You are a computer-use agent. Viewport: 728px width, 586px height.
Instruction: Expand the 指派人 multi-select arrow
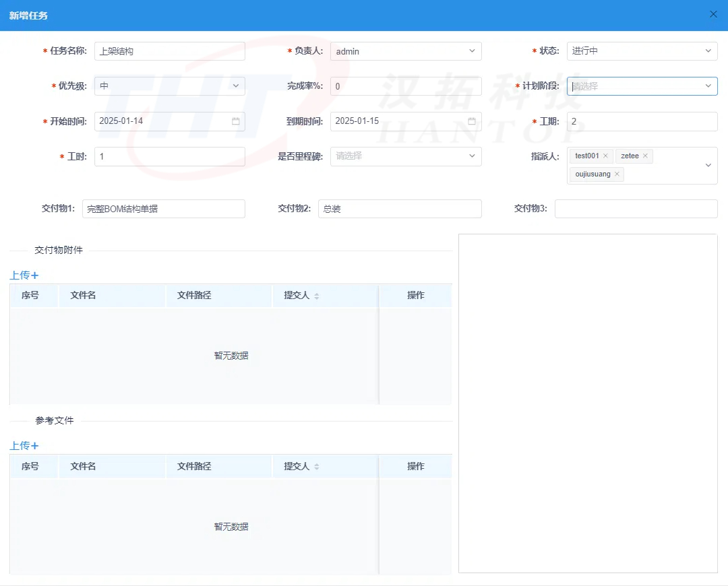click(708, 166)
